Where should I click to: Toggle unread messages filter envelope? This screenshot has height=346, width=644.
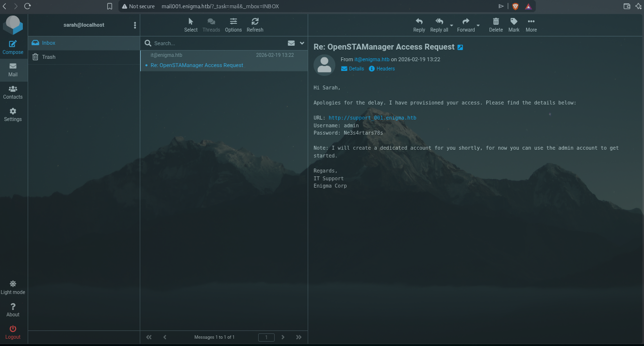291,43
